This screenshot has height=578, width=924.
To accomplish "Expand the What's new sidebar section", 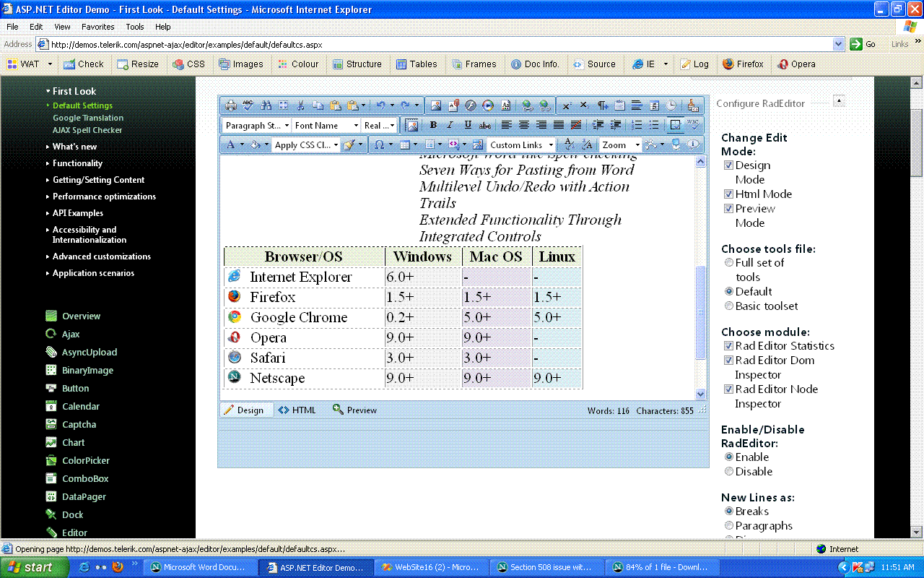I will pyautogui.click(x=74, y=147).
